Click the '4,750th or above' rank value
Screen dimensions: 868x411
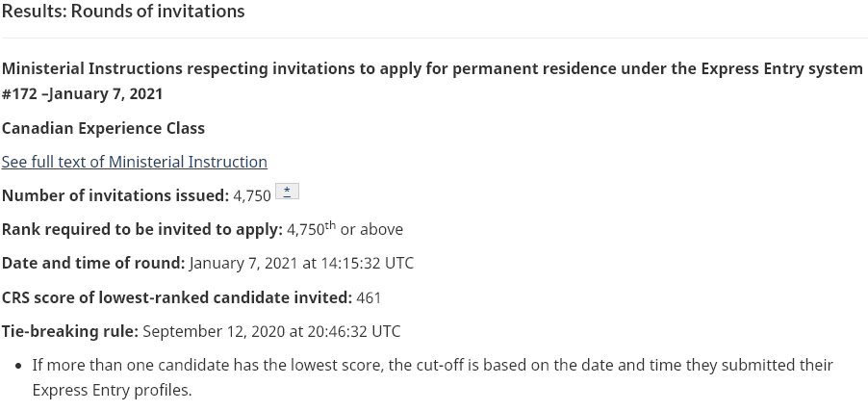(x=345, y=229)
